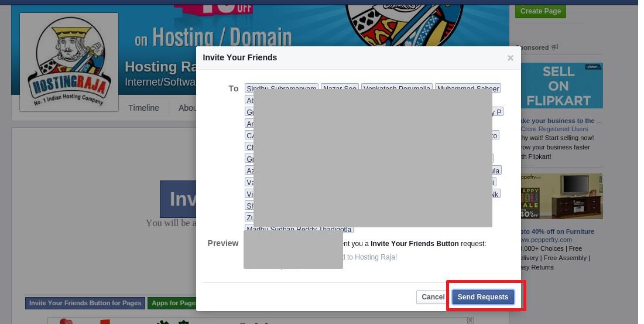Click the Send Requests button
The image size is (644, 324).
click(483, 297)
